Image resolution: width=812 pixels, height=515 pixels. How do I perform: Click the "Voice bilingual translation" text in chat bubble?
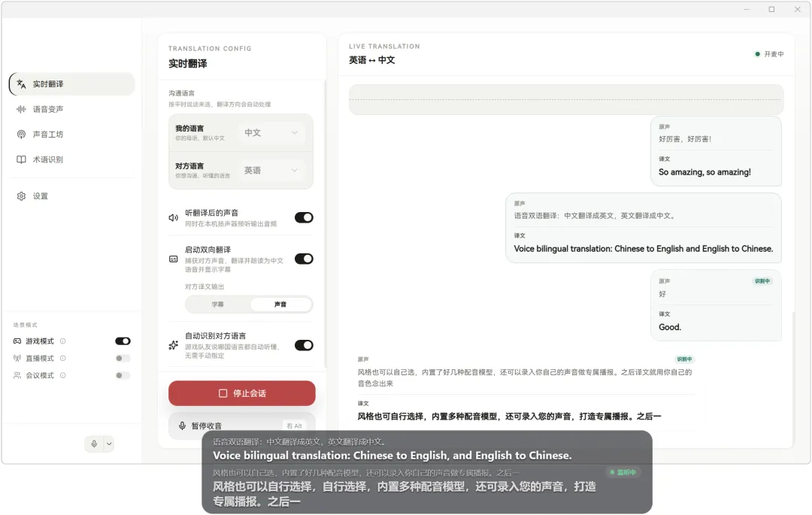(x=643, y=249)
